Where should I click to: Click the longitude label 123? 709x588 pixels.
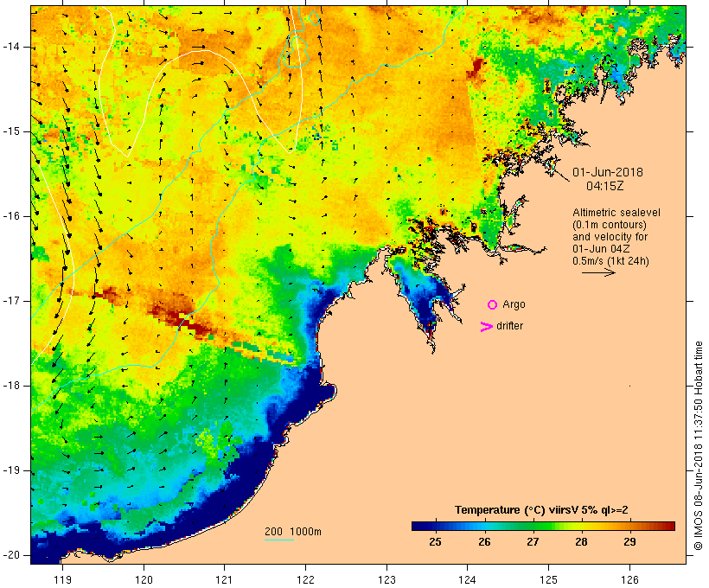[x=386, y=580]
